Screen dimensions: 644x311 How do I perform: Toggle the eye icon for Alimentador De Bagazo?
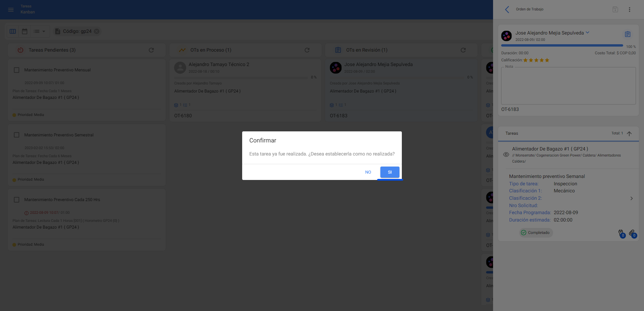(506, 154)
